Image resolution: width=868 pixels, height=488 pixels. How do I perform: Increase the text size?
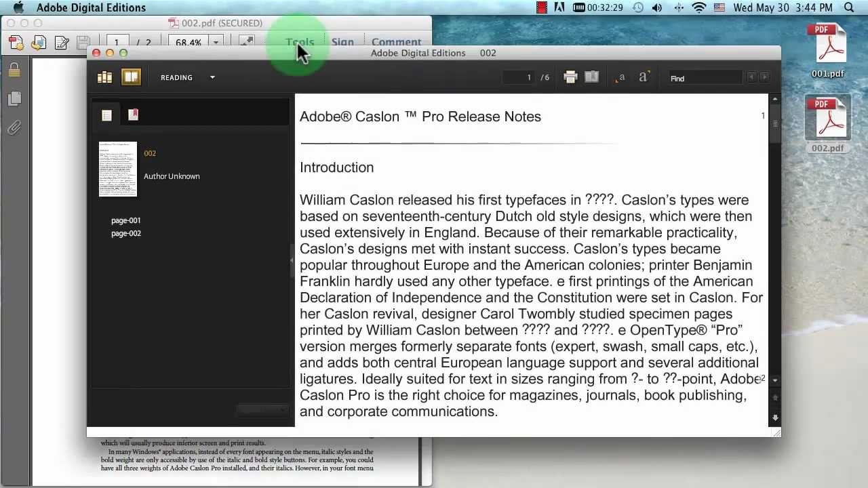(644, 77)
